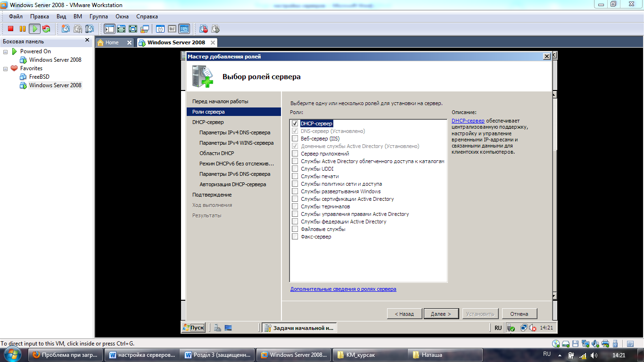Image resolution: width=644 pixels, height=362 pixels.
Task: Click the Далее > button
Action: [x=441, y=314]
